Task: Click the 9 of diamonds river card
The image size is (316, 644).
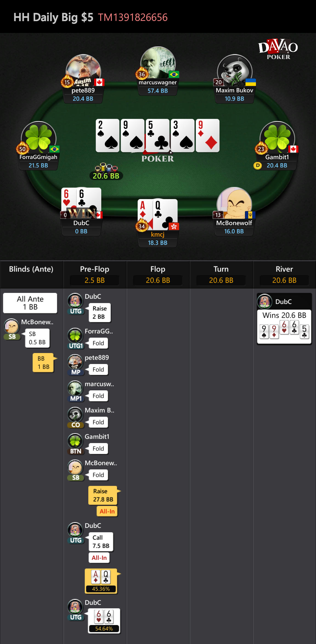Action: point(208,136)
